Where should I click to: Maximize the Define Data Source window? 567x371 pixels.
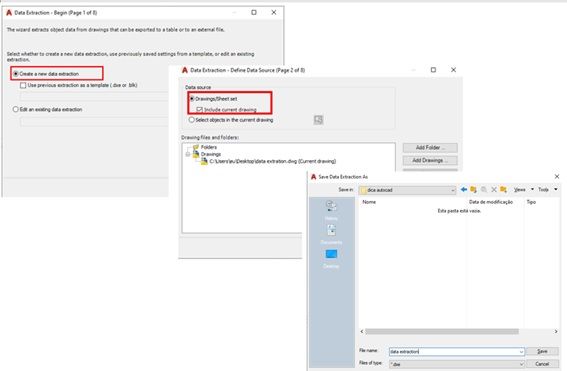[x=433, y=70]
